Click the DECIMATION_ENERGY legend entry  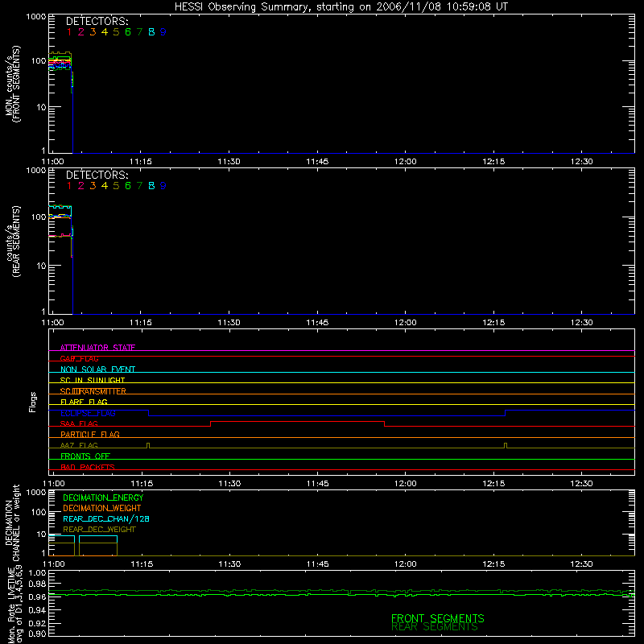[103, 497]
